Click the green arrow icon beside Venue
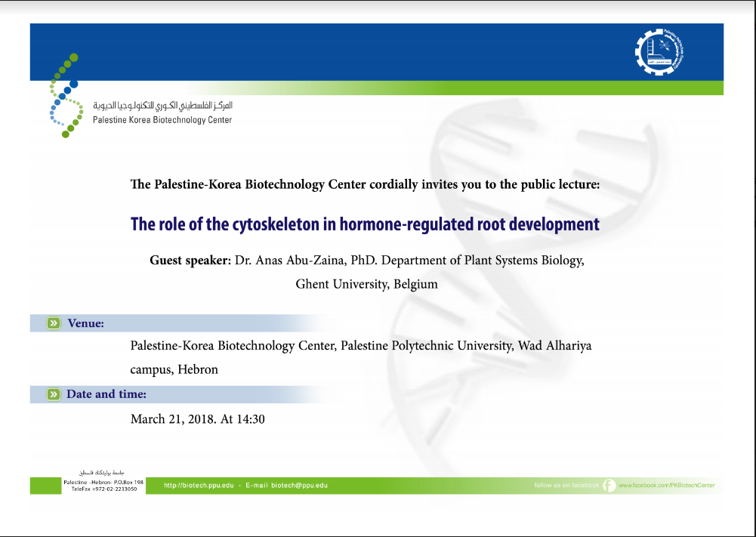Screen dimensions: 756x537 pyautogui.click(x=54, y=323)
